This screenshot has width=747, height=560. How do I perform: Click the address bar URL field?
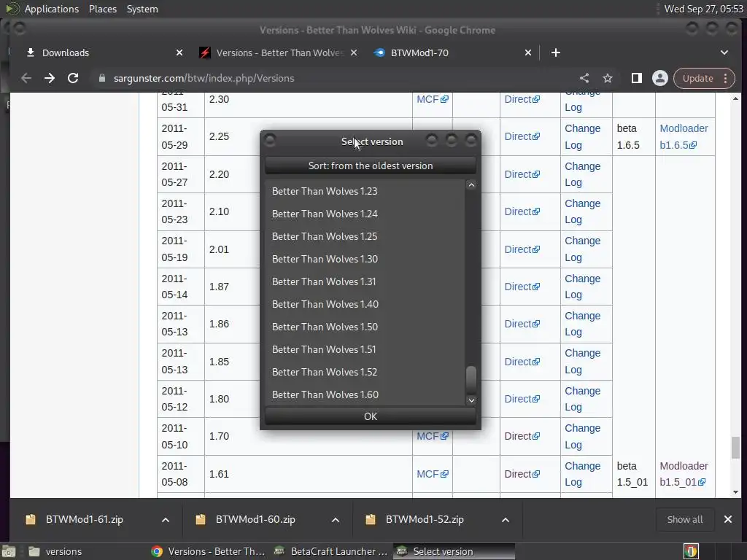click(333, 78)
